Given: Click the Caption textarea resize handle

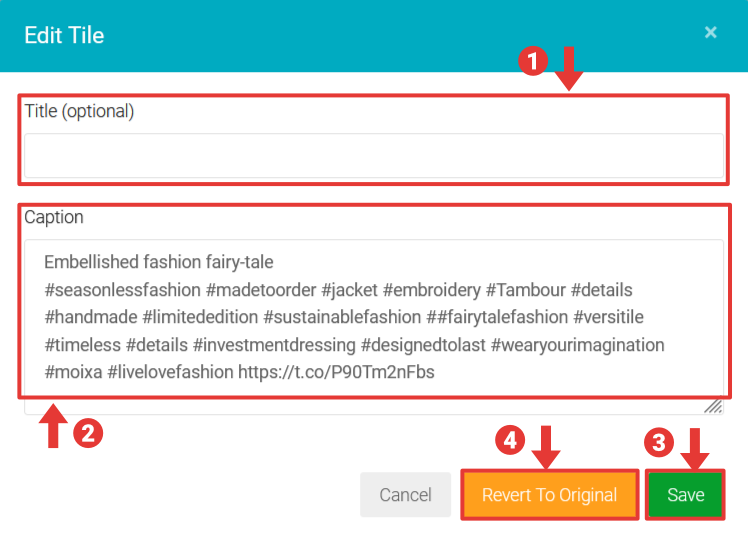Looking at the screenshot, I should click(x=714, y=405).
